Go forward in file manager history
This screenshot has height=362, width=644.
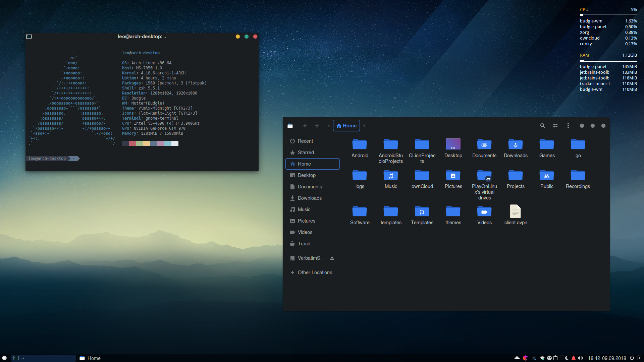(316, 126)
